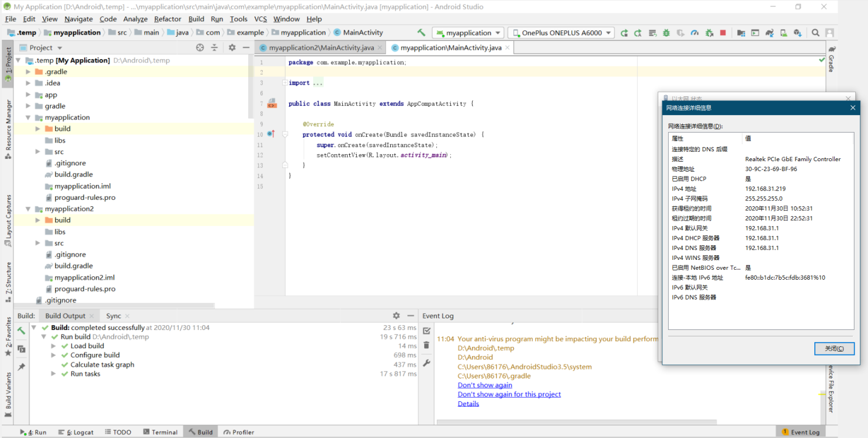
Task: Open the Project view selector dropdown
Action: pos(41,48)
